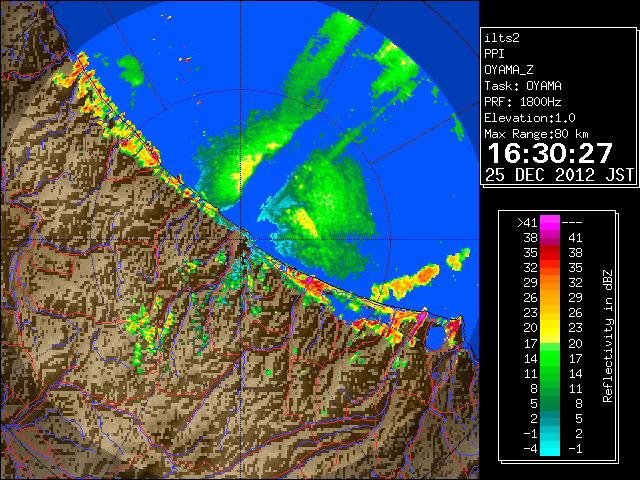Image resolution: width=640 pixels, height=480 pixels.
Task: Click the magenta '>41' color swatch
Action: click(x=550, y=222)
